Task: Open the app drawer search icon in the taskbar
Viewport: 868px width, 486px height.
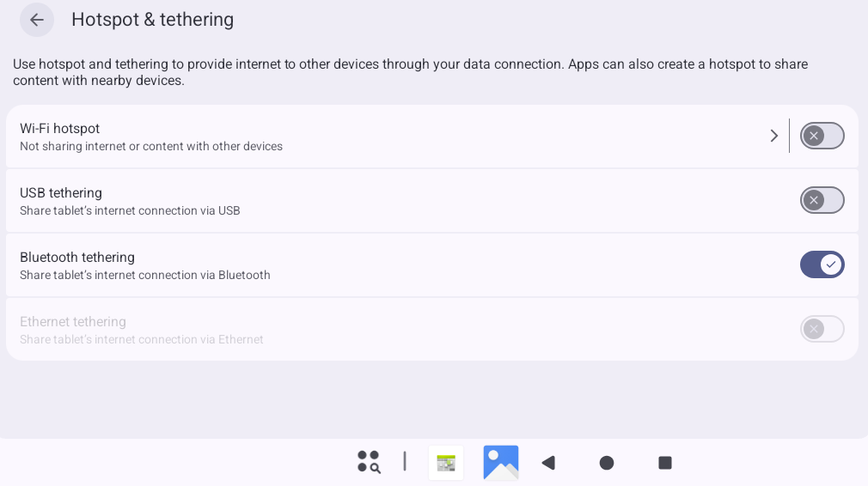Action: coord(369,462)
